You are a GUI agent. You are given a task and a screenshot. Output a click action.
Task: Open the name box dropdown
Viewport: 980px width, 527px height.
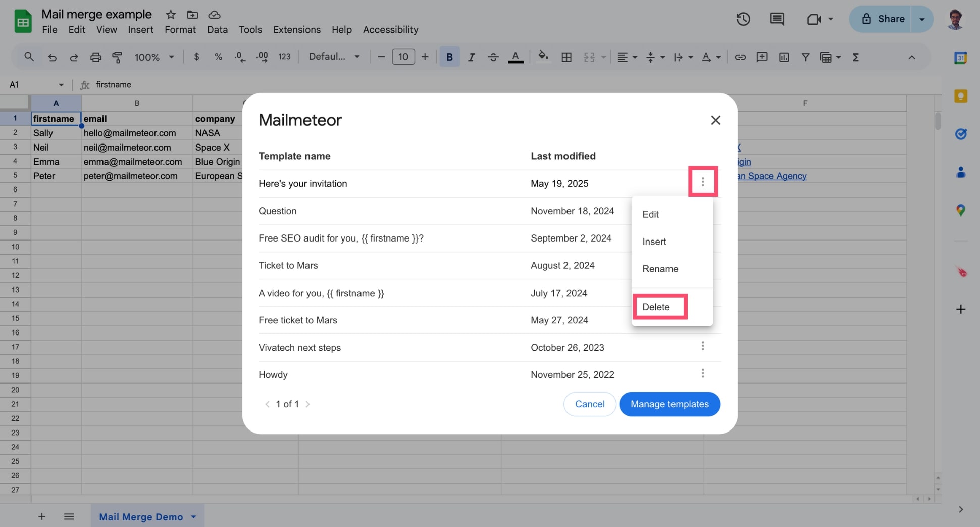tap(61, 85)
